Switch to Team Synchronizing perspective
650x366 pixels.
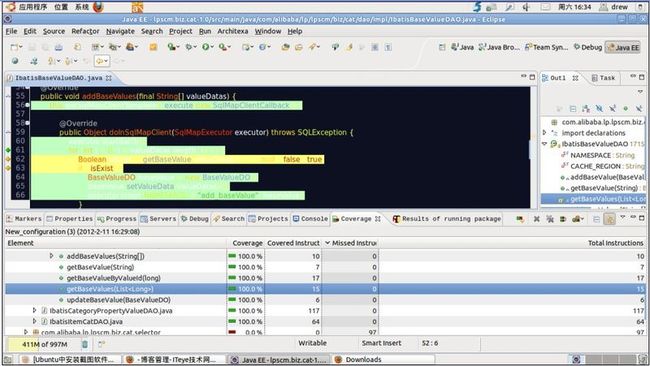(546, 47)
